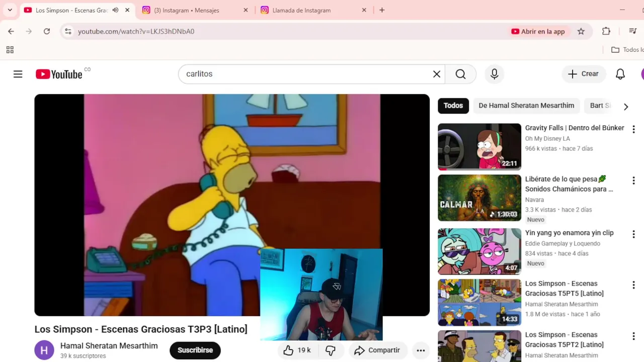Close the Los Simpson tab
The width and height of the screenshot is (644, 362).
(127, 10)
